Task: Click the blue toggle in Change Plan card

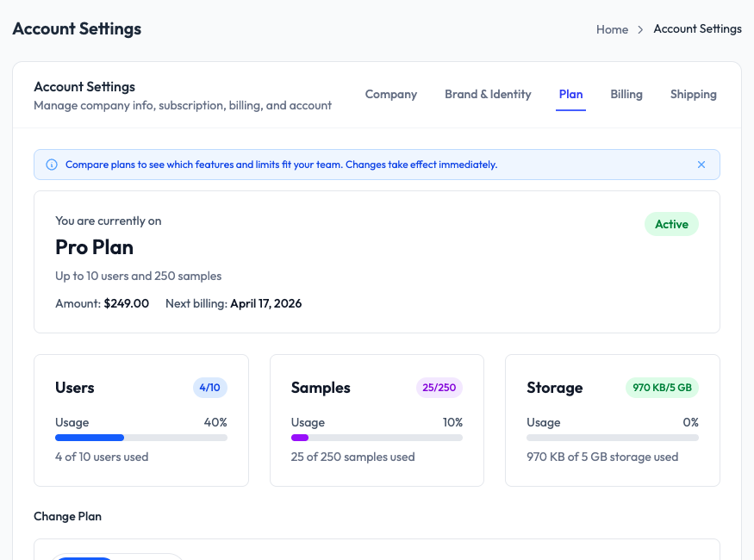Action: click(84, 558)
